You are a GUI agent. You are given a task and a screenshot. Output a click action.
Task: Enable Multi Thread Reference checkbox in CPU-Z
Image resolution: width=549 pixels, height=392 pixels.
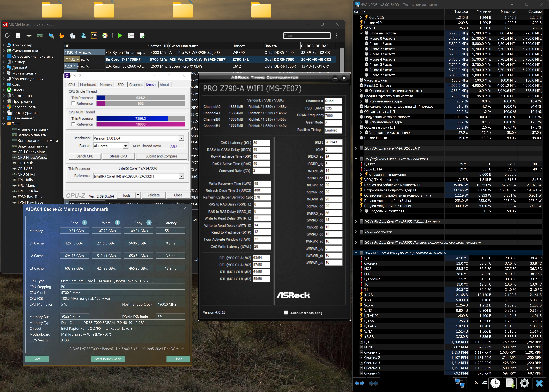click(73, 124)
